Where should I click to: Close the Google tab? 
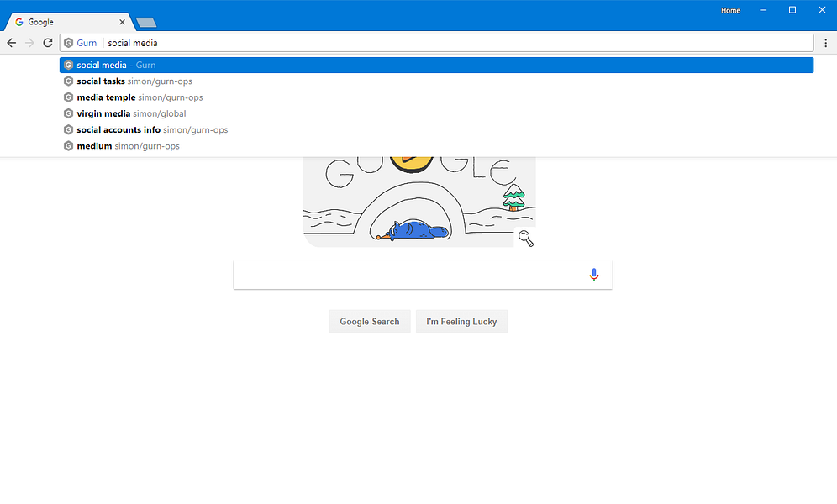[122, 23]
